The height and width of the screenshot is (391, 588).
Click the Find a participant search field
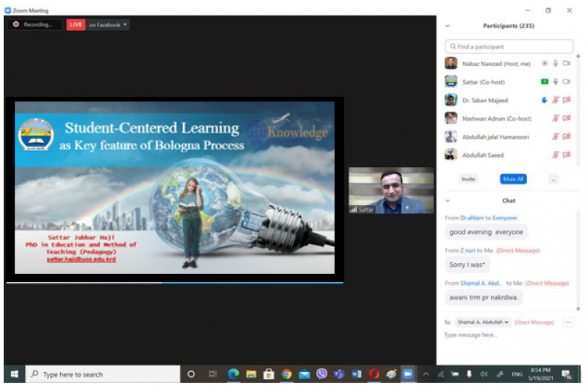pyautogui.click(x=509, y=46)
